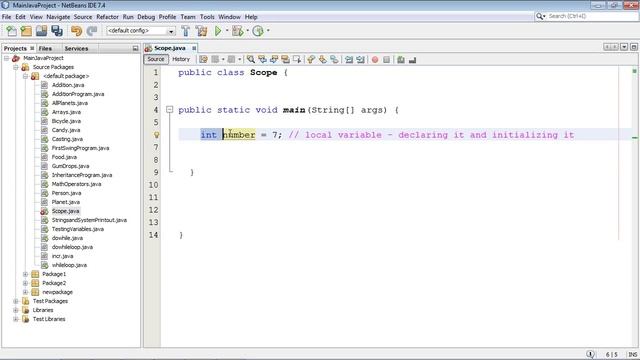Click Toggle Highlight Search icon

point(285,60)
